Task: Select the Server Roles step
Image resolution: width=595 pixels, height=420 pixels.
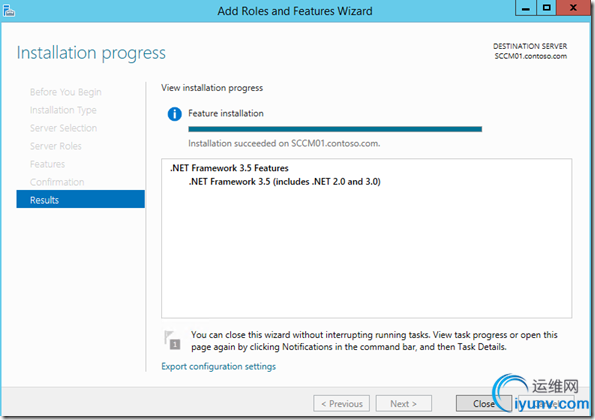Action: point(55,146)
